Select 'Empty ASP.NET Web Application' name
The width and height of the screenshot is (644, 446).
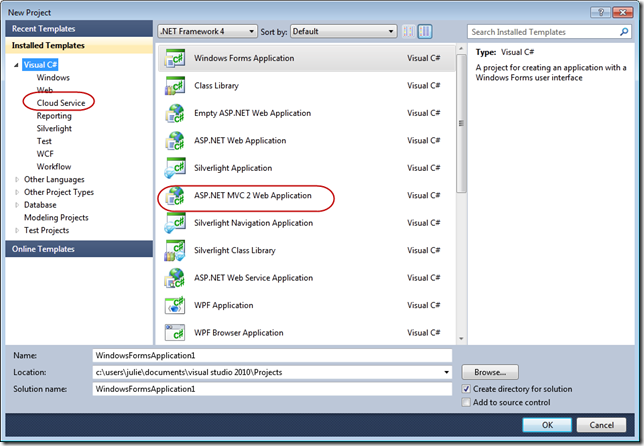tap(252, 113)
